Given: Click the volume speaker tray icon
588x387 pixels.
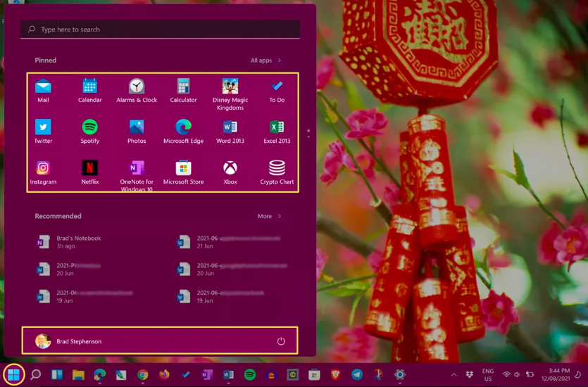Looking at the screenshot, I should [517, 374].
